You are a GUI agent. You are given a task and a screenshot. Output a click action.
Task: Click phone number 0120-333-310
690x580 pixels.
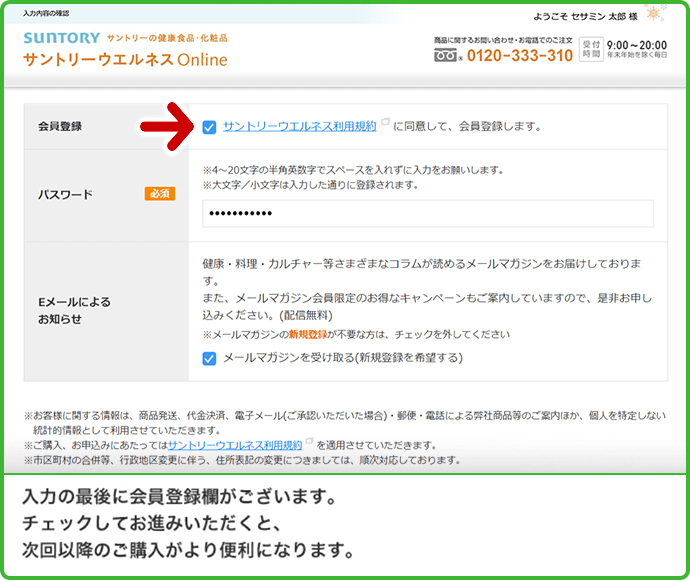520,55
